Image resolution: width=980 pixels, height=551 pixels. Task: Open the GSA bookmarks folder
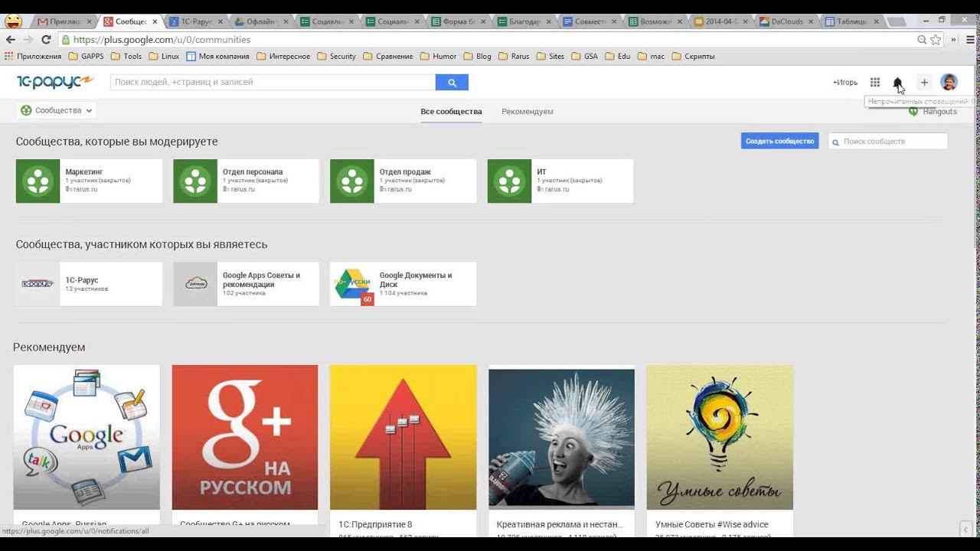[585, 56]
